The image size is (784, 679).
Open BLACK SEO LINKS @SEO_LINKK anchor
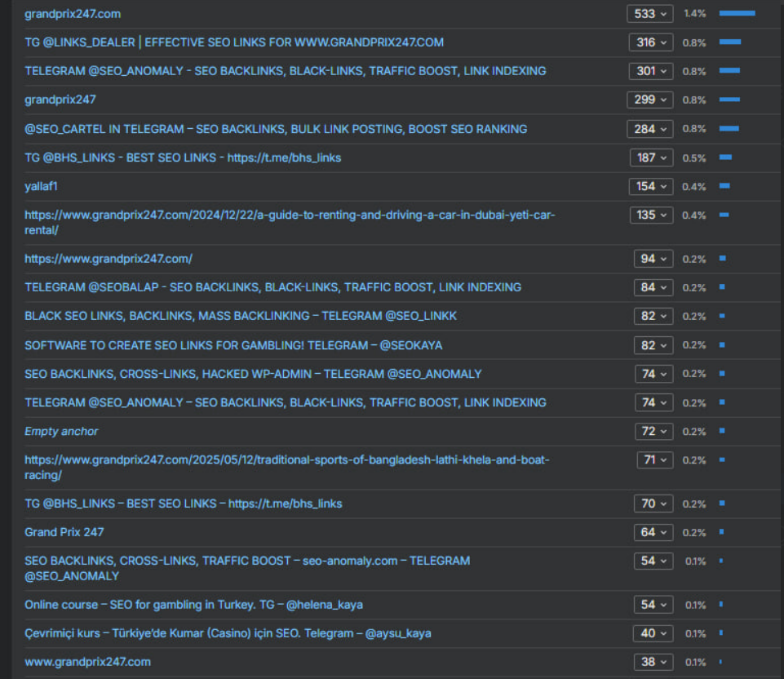coord(241,316)
